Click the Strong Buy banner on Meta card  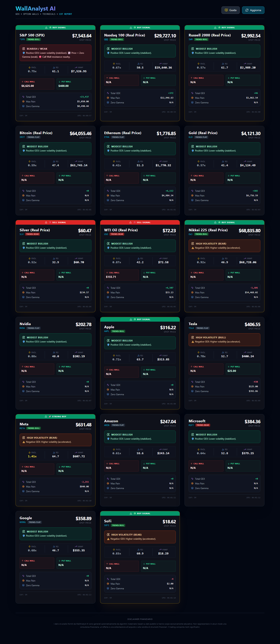(x=55, y=416)
